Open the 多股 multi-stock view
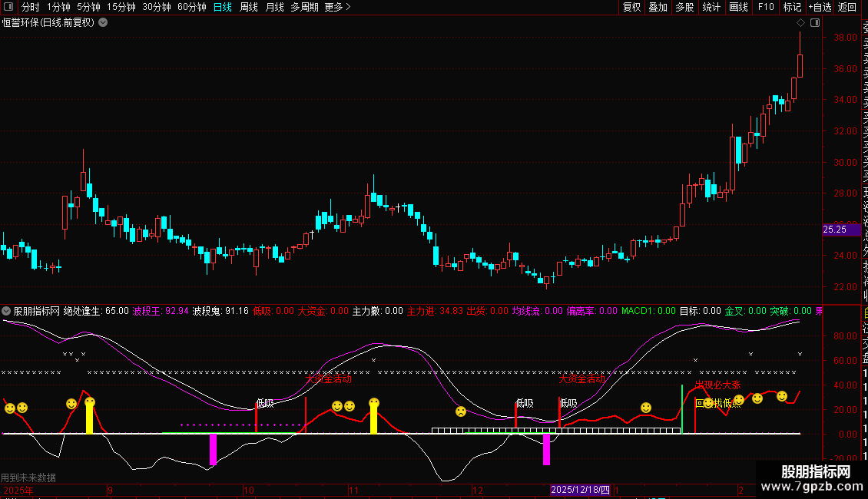Image resolution: width=868 pixels, height=499 pixels. [684, 7]
